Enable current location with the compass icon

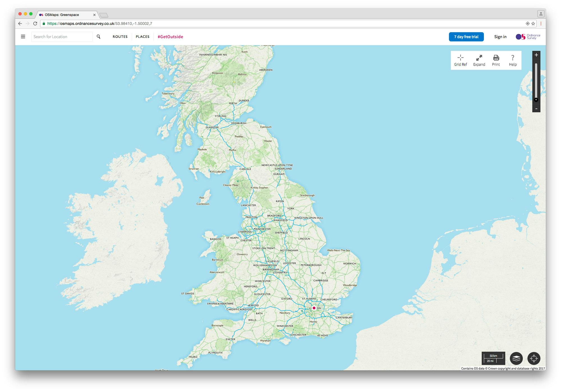[534, 358]
